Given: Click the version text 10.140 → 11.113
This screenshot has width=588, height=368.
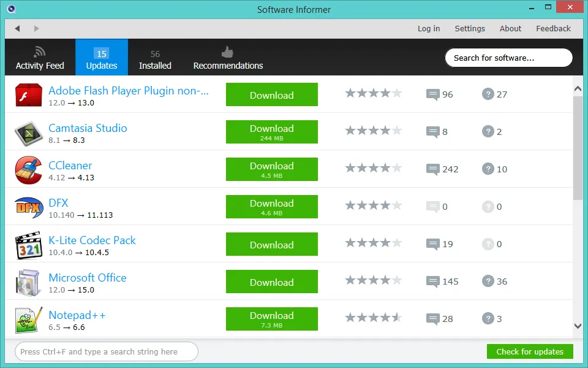Looking at the screenshot, I should [x=81, y=215].
